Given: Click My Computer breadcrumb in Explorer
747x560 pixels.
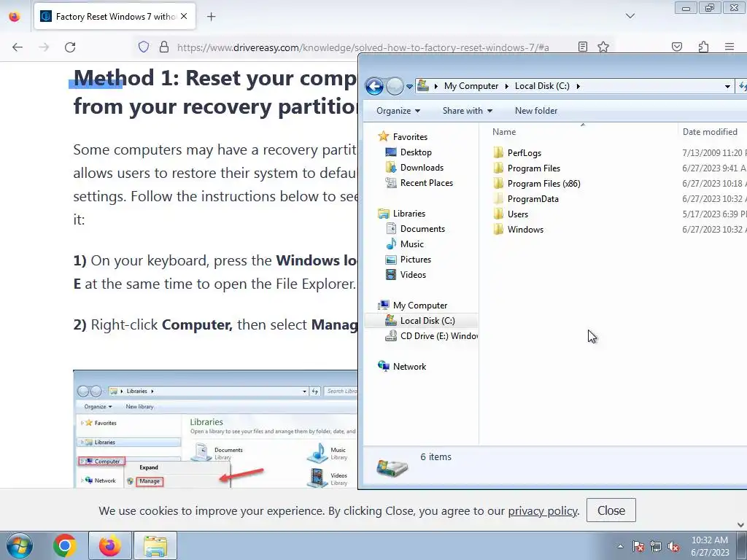Looking at the screenshot, I should click(471, 86).
